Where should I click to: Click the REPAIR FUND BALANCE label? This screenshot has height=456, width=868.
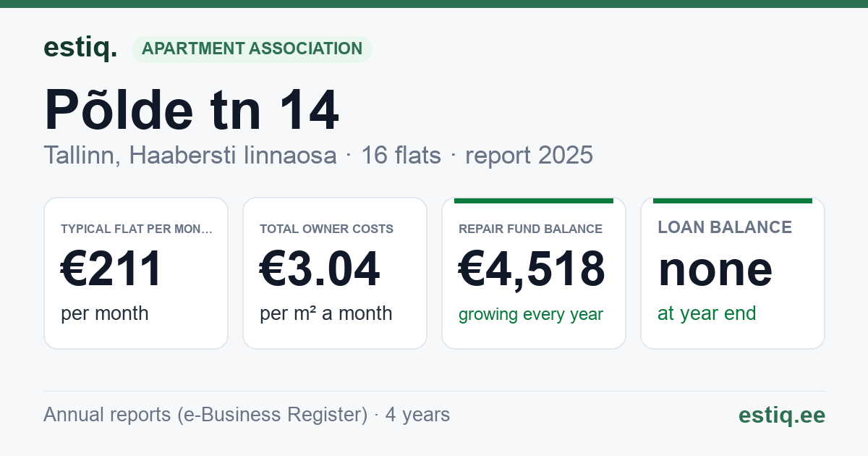click(x=530, y=229)
